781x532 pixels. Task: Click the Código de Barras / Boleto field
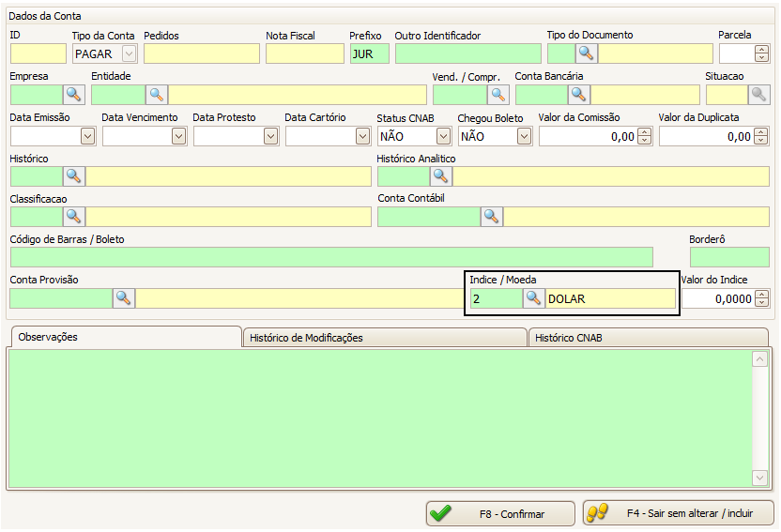click(x=330, y=257)
